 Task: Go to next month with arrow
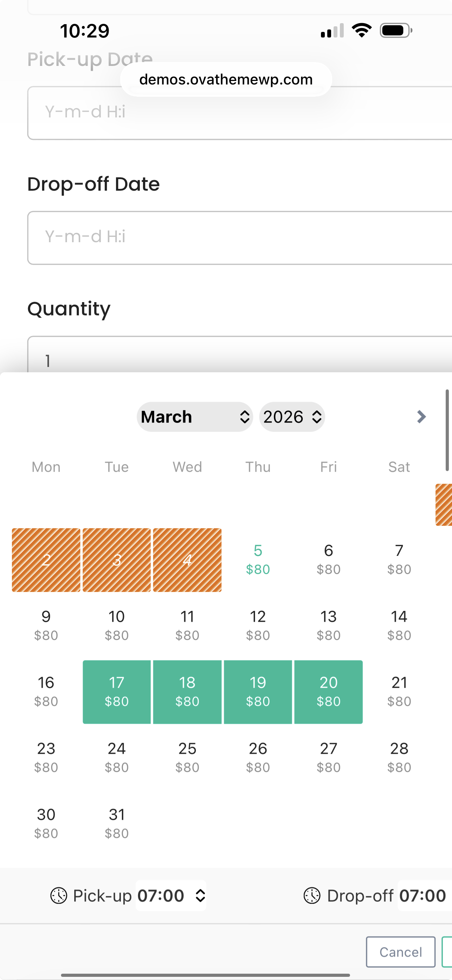pos(421,417)
